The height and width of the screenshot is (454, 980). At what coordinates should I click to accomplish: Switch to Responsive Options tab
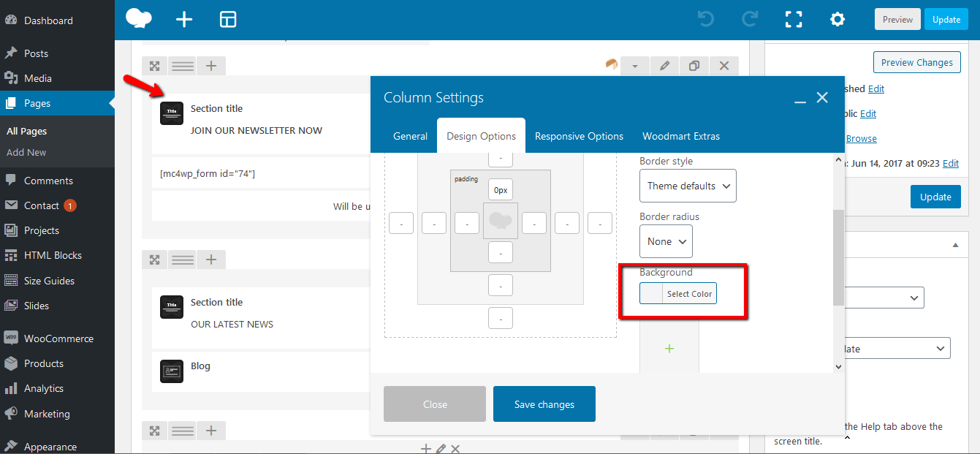[580, 136]
